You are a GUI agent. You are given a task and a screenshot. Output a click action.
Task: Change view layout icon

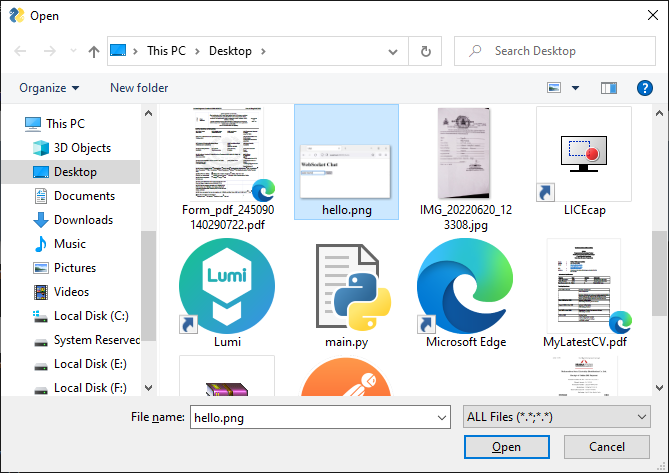click(554, 88)
